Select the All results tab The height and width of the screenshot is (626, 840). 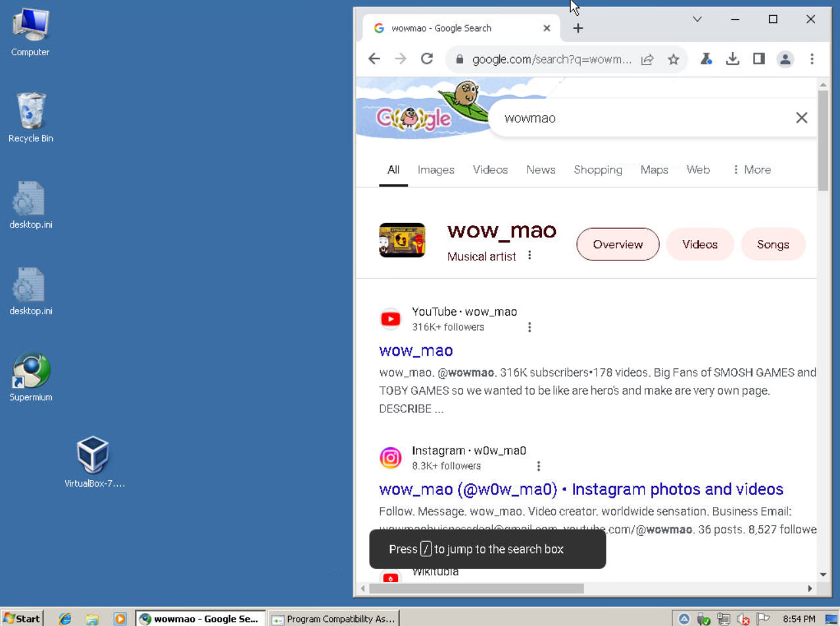click(393, 170)
